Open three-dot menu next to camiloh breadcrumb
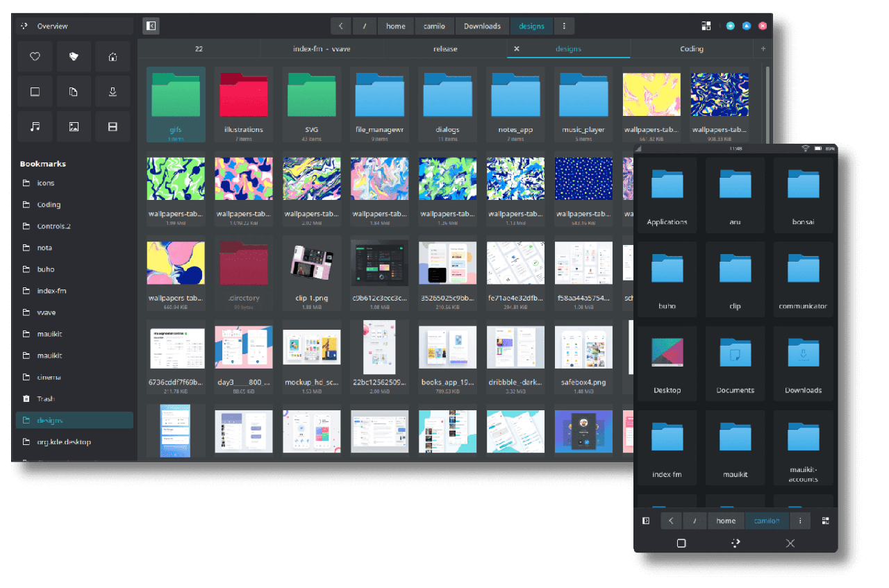The height and width of the screenshot is (588, 889). tap(800, 521)
